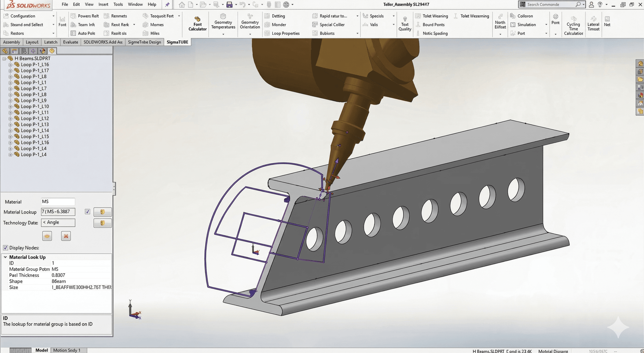The height and width of the screenshot is (353, 644).
Task: Select the Pael Thickness value 0.8307
Action: (x=59, y=275)
